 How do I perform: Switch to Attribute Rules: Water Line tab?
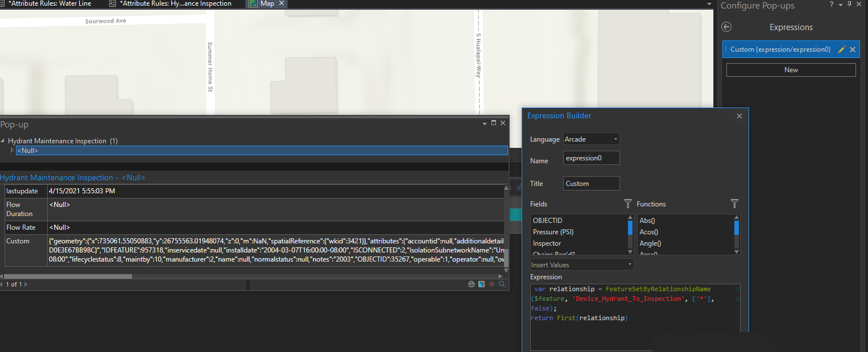[49, 4]
